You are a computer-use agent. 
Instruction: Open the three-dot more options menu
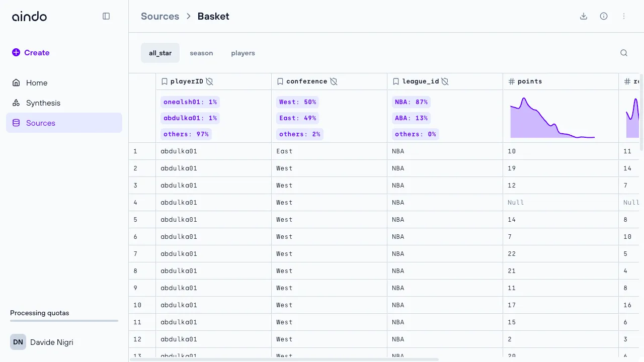624,16
